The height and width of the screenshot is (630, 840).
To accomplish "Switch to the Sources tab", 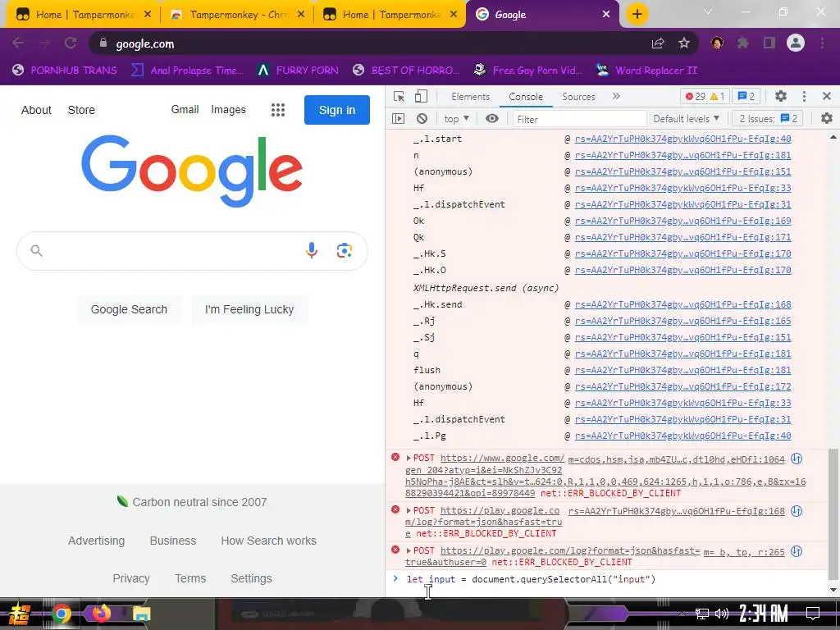I will point(578,97).
